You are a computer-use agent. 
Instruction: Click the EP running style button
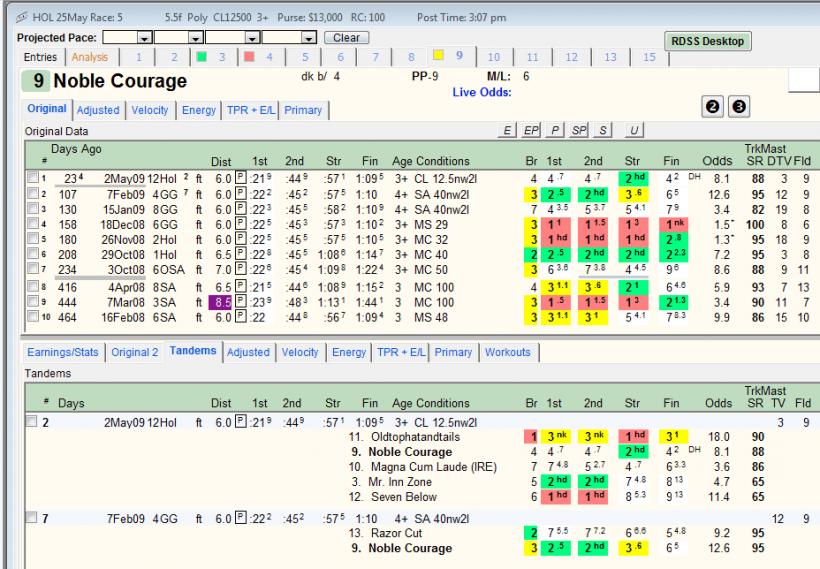pyautogui.click(x=531, y=130)
